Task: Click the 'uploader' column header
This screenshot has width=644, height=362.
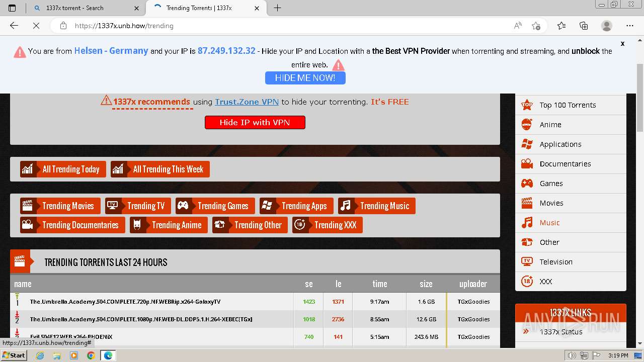Action: pos(473,284)
